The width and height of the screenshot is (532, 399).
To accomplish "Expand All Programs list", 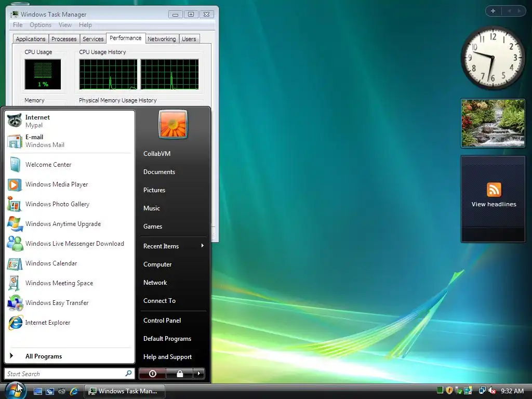I will tap(70, 356).
